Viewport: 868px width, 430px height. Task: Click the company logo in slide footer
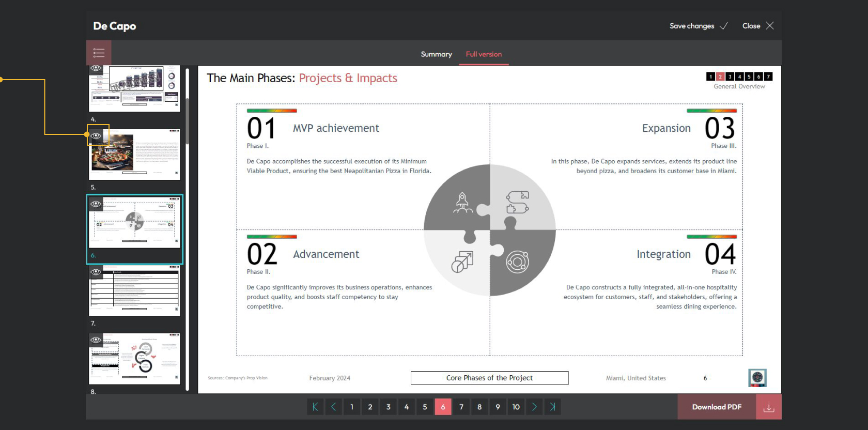(757, 378)
